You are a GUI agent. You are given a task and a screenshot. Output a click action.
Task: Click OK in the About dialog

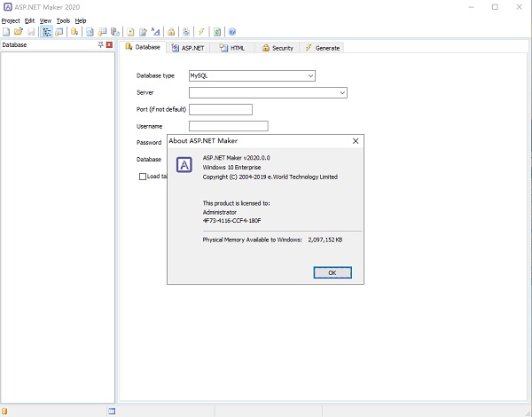332,272
